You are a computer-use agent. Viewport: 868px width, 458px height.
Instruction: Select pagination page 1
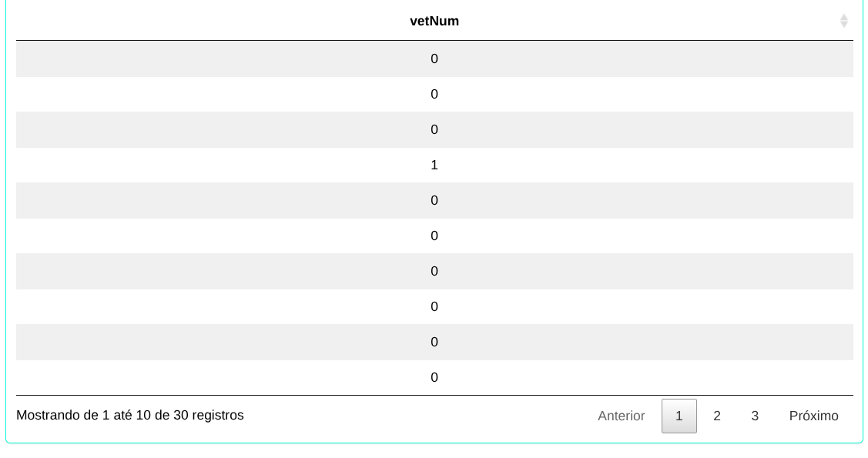pyautogui.click(x=679, y=416)
